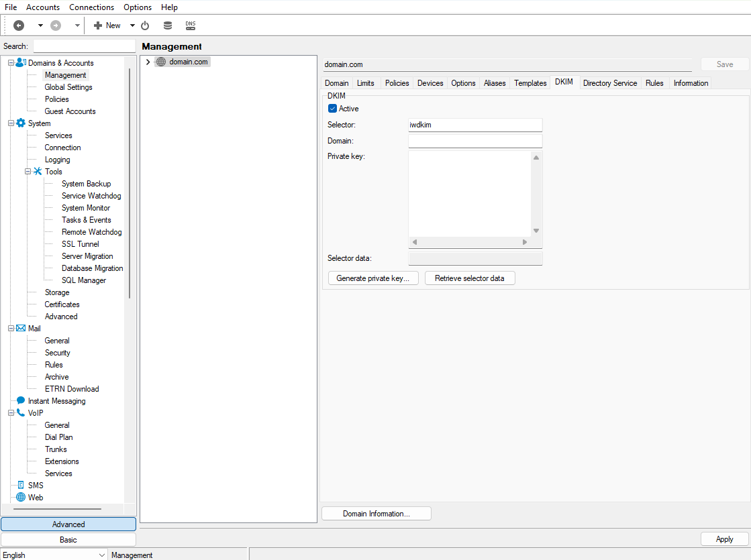This screenshot has width=751, height=560.
Task: Click the Instant Messaging chat bubble icon
Action: 21,401
